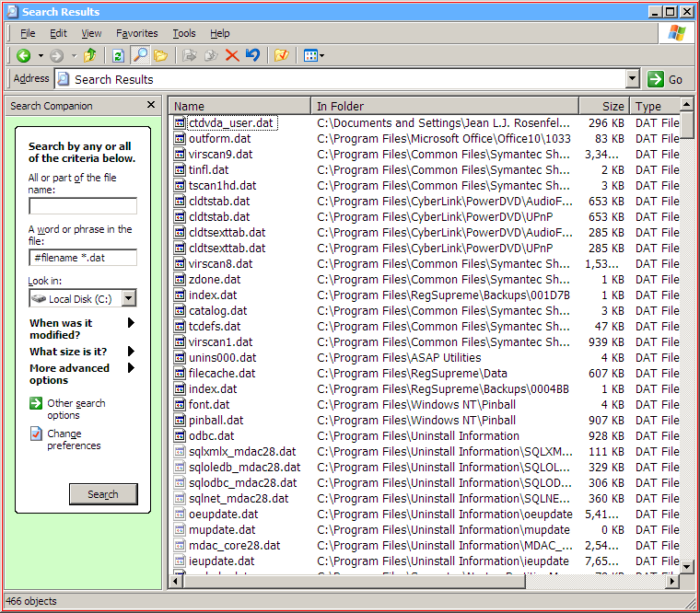Sort results by Name column header

pos(239,106)
